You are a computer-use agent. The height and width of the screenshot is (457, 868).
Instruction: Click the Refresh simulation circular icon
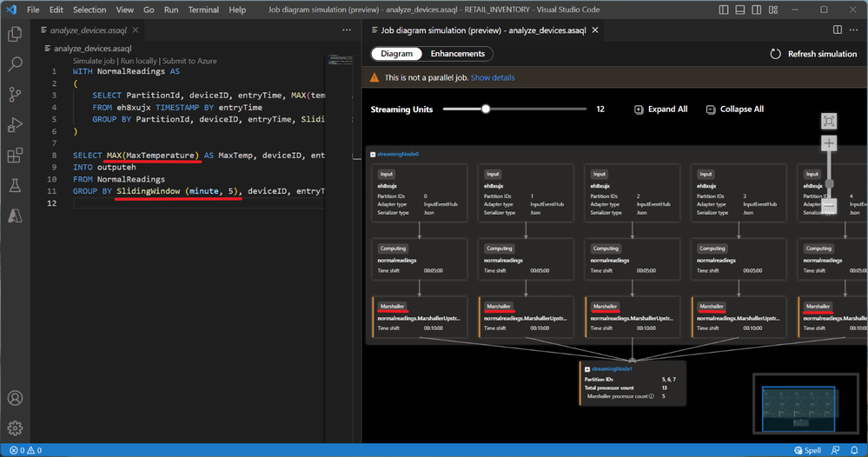click(776, 54)
